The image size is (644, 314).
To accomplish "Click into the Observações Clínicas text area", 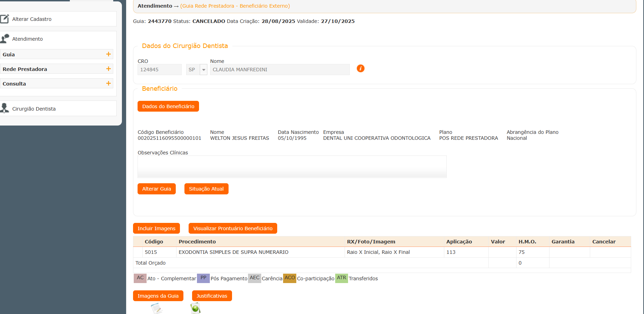I will 292,167.
